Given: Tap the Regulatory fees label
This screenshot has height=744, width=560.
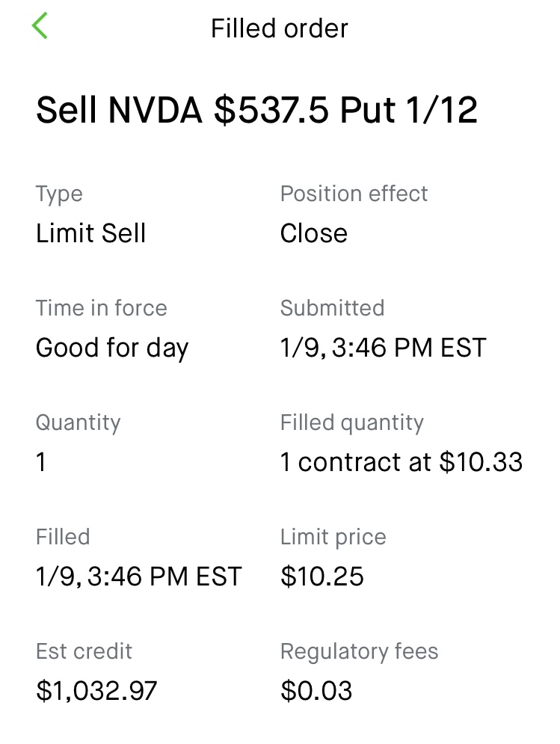Looking at the screenshot, I should click(x=360, y=652).
